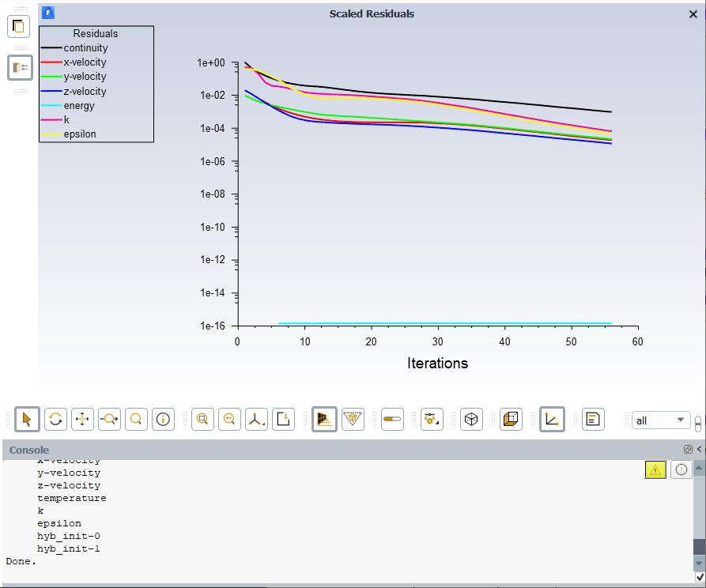Select the arrow pointer selection tool
706x588 pixels.
click(27, 420)
